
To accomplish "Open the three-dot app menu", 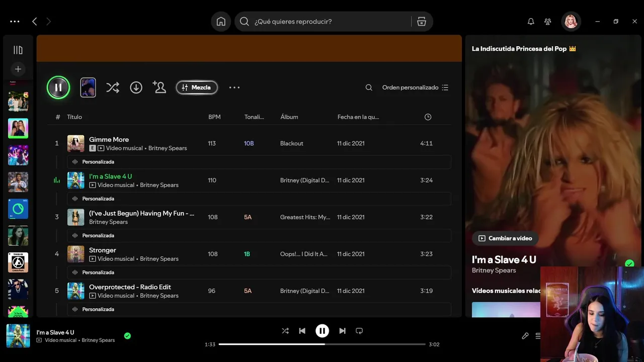I will [15, 22].
